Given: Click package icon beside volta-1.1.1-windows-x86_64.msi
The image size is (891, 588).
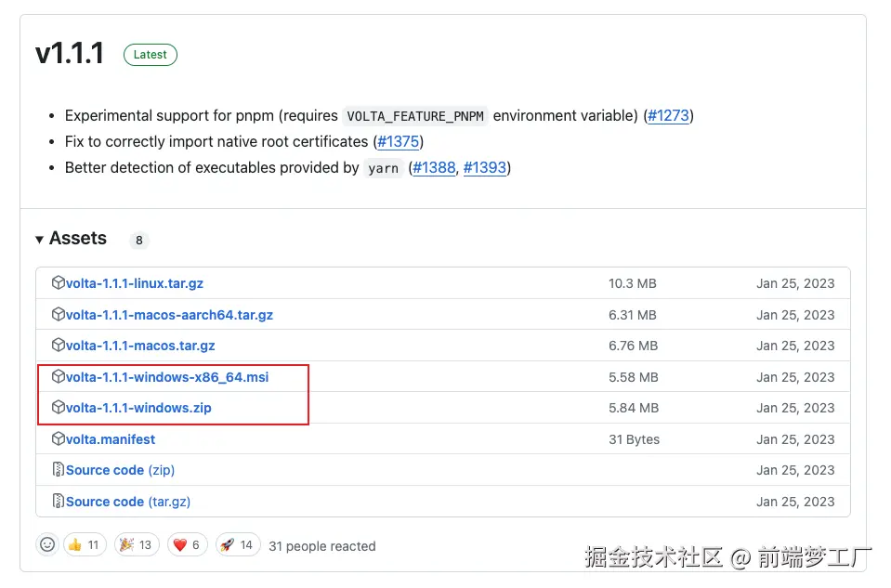Looking at the screenshot, I should [58, 376].
